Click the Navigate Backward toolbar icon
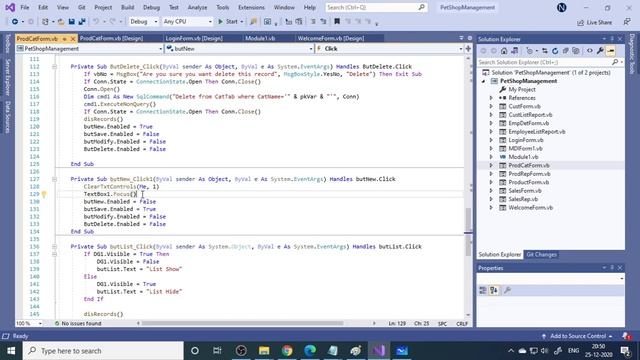The width and height of the screenshot is (640, 360). tap(15, 22)
